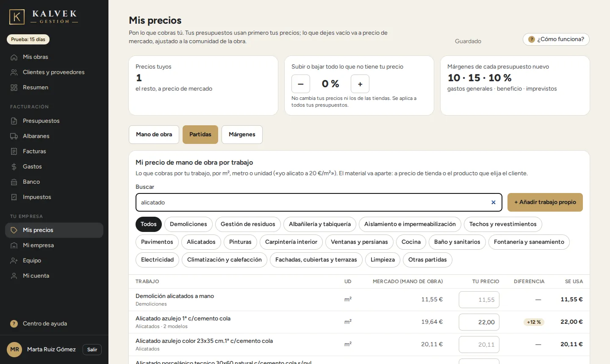Click the Kalvek logo icon
This screenshot has height=364, width=610.
[17, 17]
